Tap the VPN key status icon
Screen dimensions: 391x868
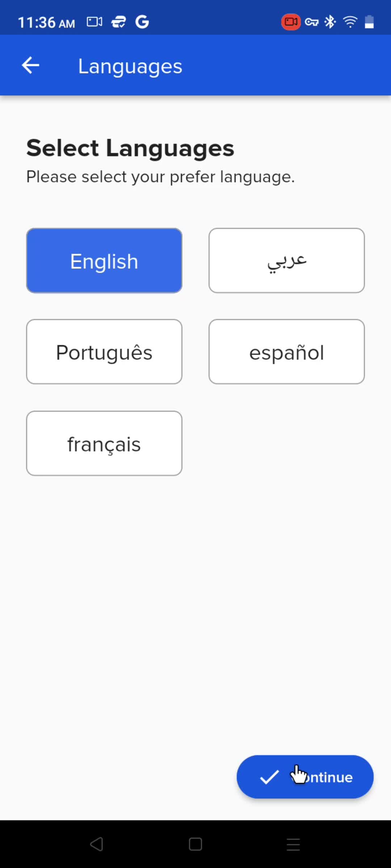point(311,22)
